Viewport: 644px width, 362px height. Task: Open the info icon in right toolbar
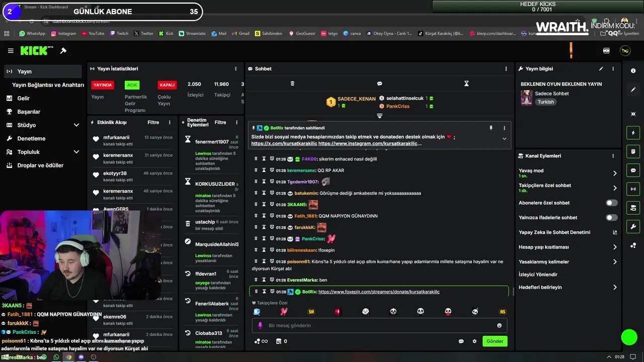click(x=633, y=71)
